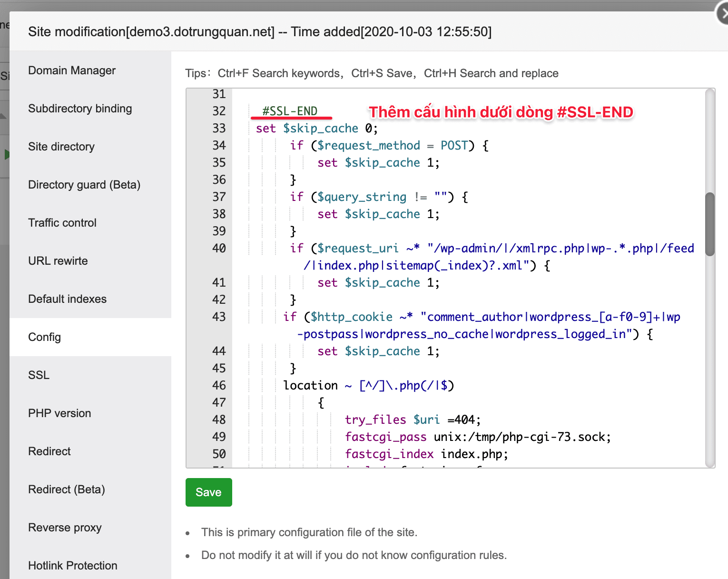The image size is (728, 579).
Task: Select Directory guard (Beta) menu item
Action: click(84, 185)
